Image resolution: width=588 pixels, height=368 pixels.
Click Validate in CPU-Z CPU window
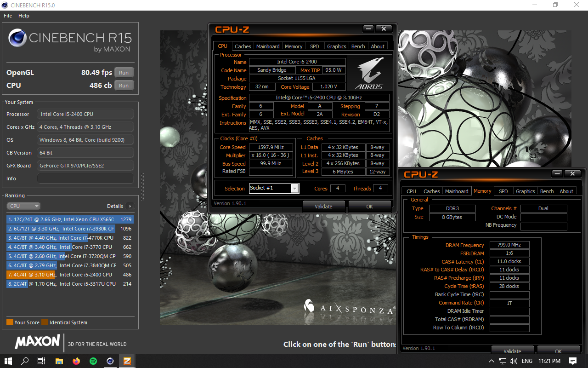pos(323,207)
